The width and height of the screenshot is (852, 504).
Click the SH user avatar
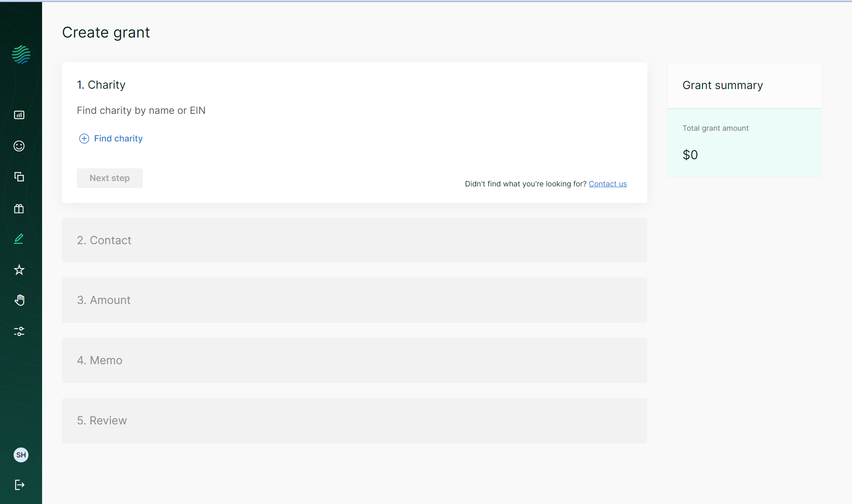[x=21, y=455]
